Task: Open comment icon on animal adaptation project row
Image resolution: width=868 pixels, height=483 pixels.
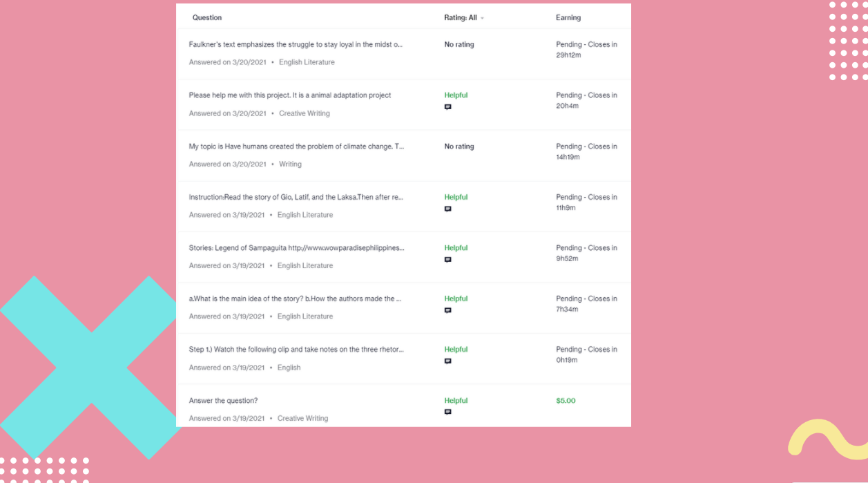Action: (x=447, y=107)
